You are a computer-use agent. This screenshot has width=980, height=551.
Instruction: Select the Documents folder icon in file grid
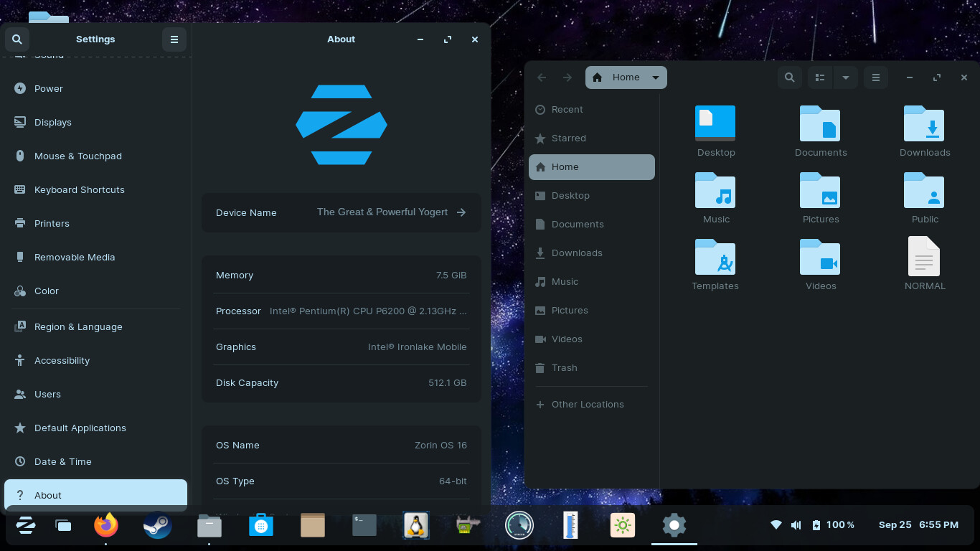(820, 123)
